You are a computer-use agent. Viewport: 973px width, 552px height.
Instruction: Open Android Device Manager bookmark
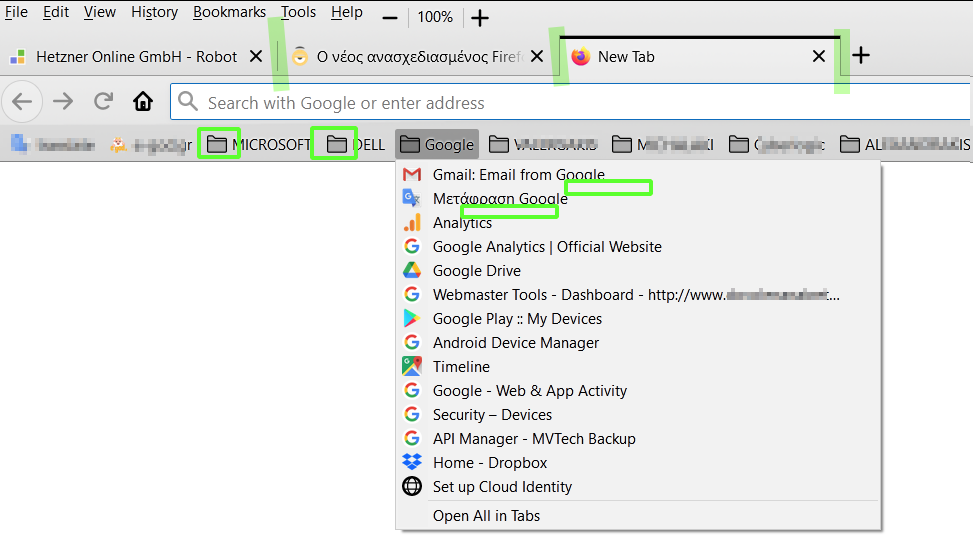pos(639,342)
